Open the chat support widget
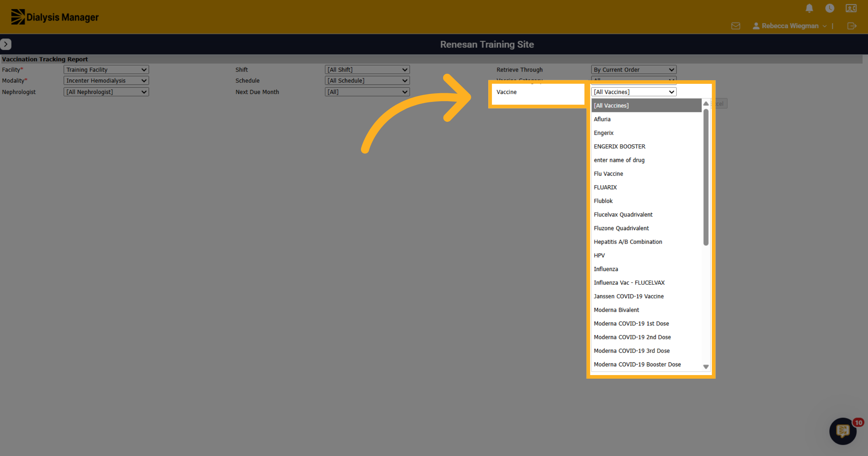 (843, 431)
